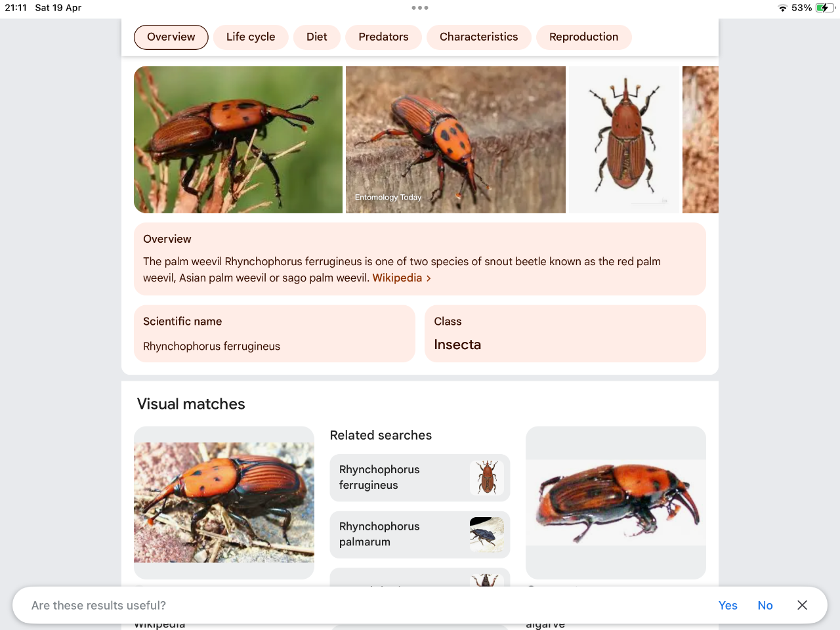
Task: Open the Scientific name card
Action: click(x=274, y=333)
